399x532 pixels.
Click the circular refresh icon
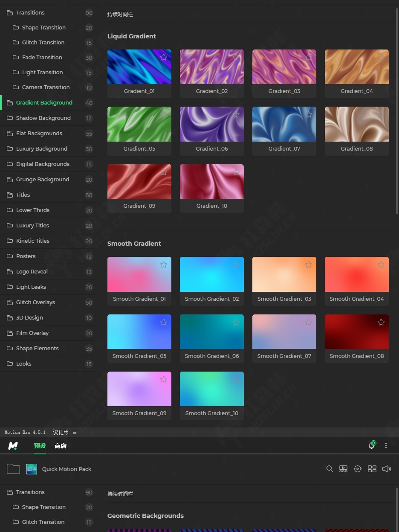click(x=358, y=469)
